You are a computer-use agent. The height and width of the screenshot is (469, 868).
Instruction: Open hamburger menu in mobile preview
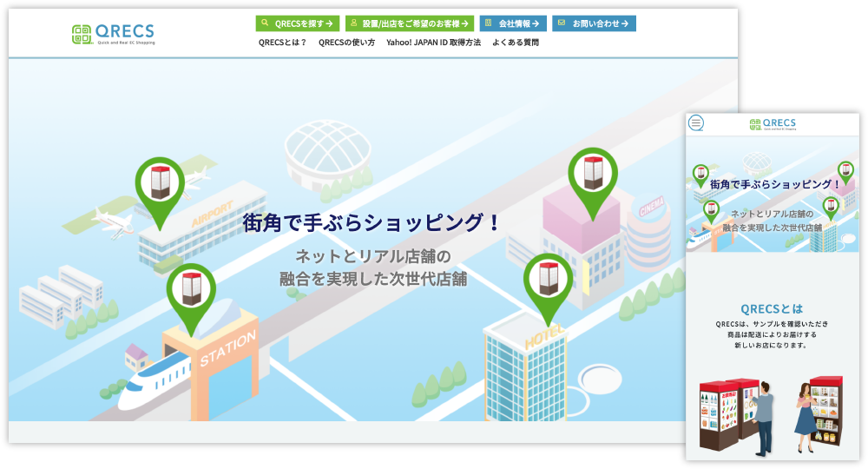point(696,123)
